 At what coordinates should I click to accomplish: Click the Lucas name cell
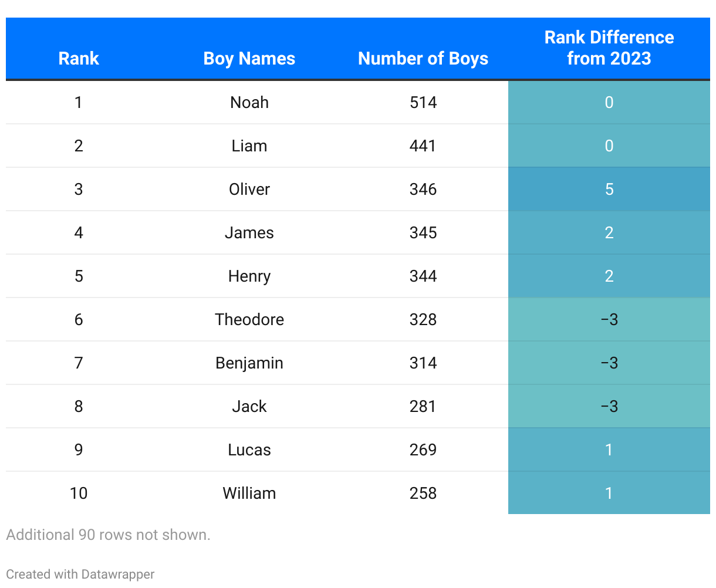[249, 450]
